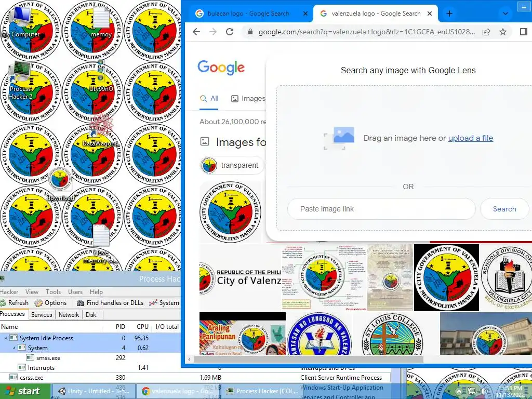Open a new Chrome tab with plus
This screenshot has height=399, width=532.
449,14
